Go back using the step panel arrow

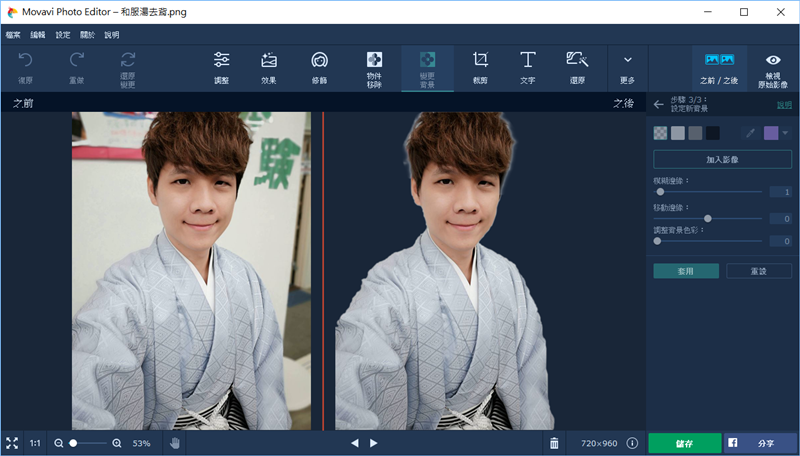(x=658, y=104)
